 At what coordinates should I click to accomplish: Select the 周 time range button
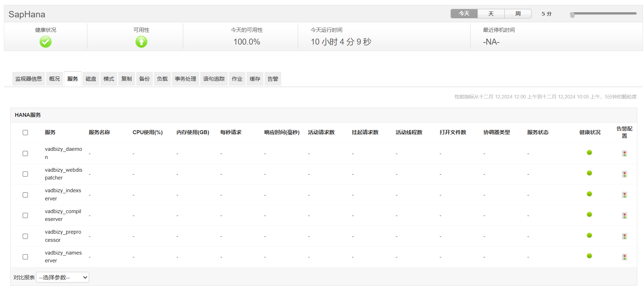pos(518,14)
